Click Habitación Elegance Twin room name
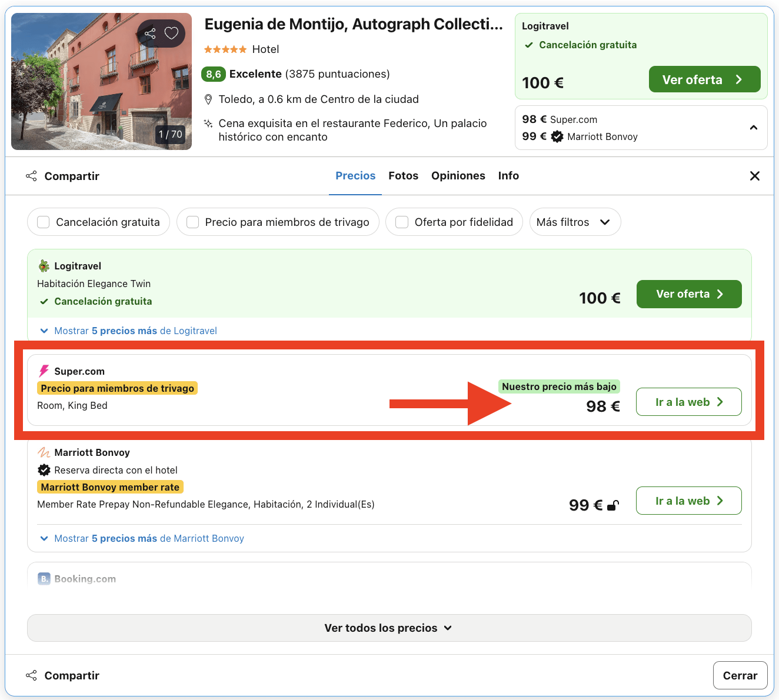 [x=94, y=284]
